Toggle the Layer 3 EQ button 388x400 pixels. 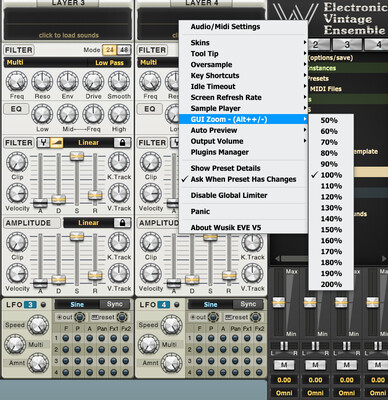point(16,109)
